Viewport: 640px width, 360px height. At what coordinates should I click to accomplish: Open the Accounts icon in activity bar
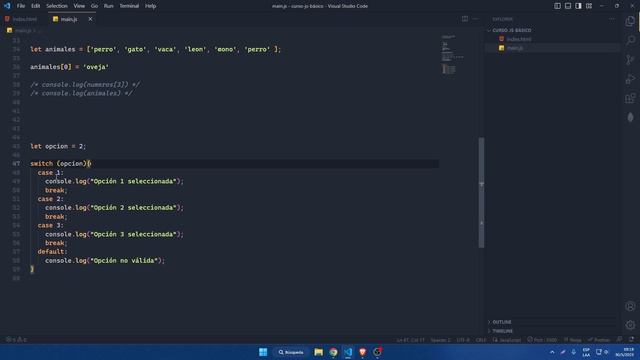point(630,306)
